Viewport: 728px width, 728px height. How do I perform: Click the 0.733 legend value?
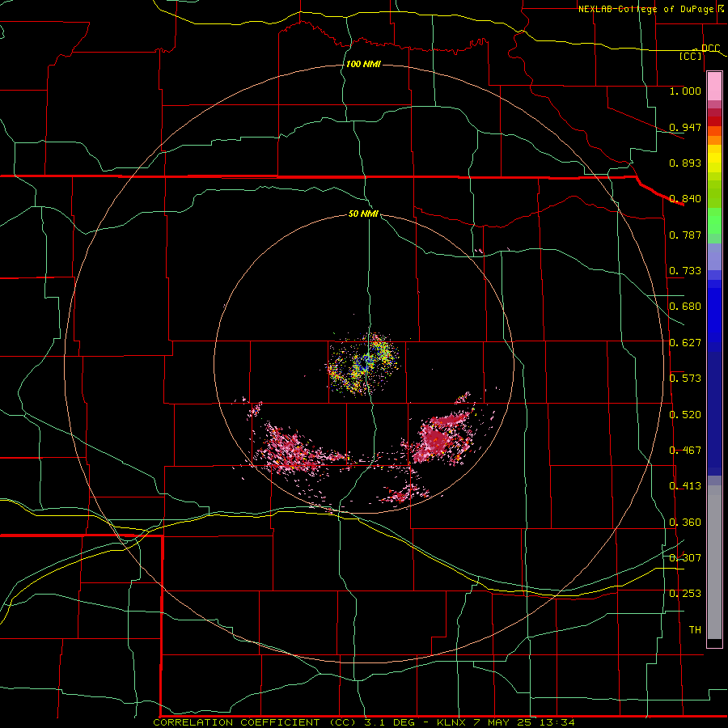[685, 271]
